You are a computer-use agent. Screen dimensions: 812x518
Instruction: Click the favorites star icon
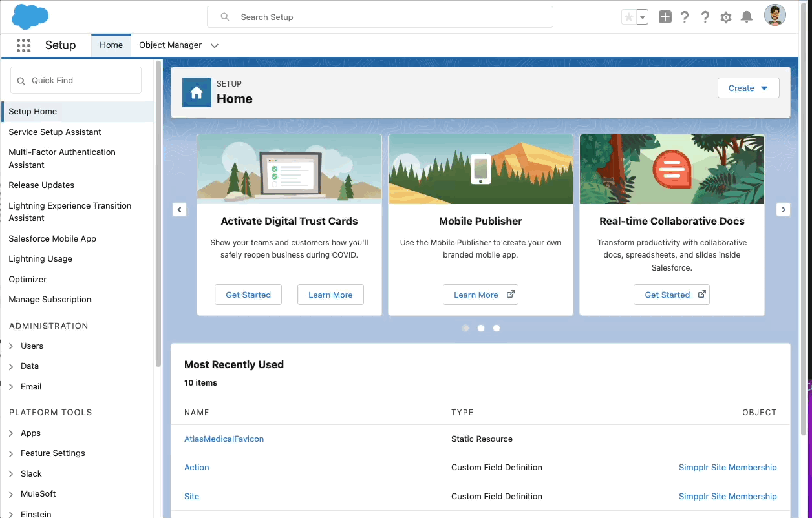click(x=628, y=17)
